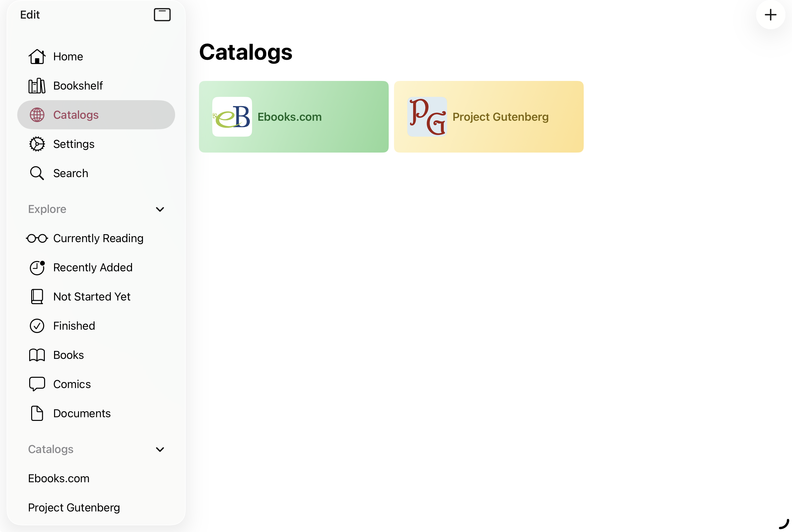Open the Bookshelf menu item
Screen dimensions: 792x532
[96, 86]
